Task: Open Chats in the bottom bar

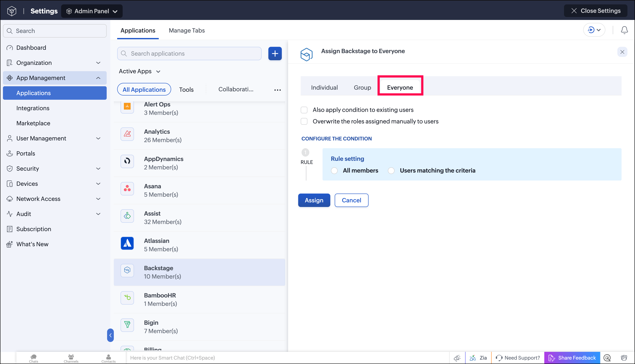Action: tap(34, 358)
